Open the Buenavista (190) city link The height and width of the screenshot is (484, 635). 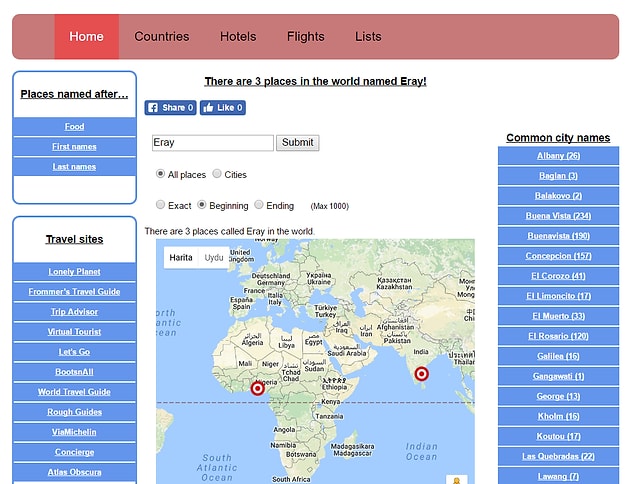(x=558, y=236)
